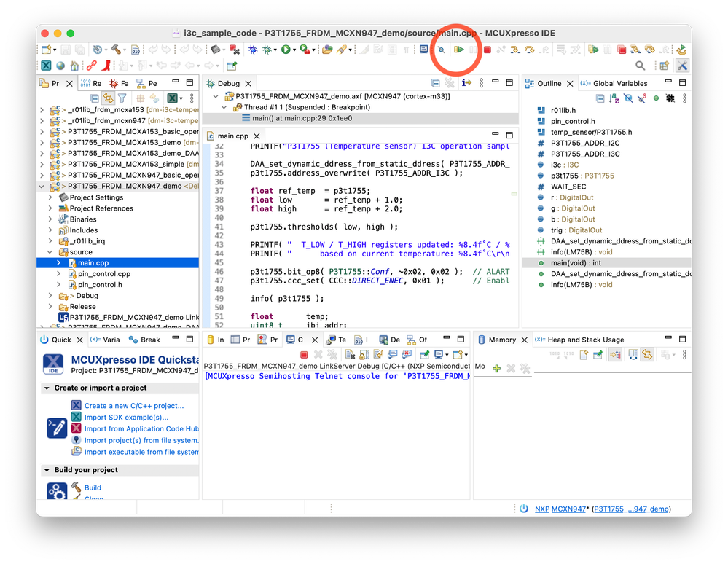Screen dimensions: 728x564
Task: Click the Collapse All icon in Outline toolbar
Action: (600, 98)
